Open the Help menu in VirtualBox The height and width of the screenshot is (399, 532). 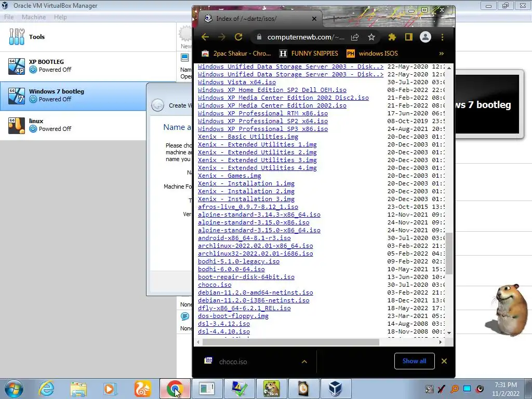(60, 17)
